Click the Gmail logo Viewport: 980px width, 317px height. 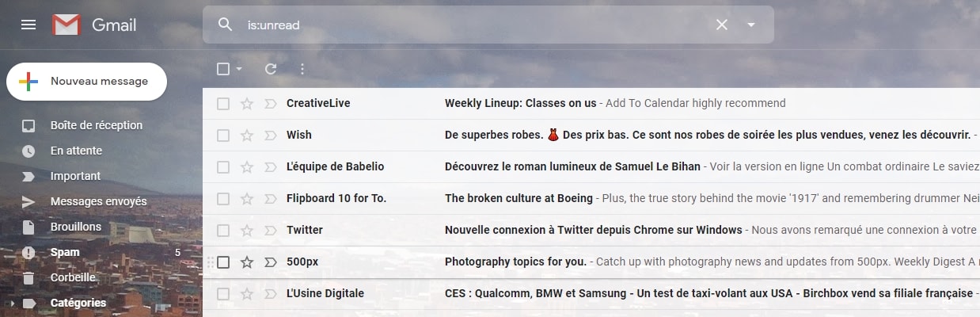coord(95,25)
